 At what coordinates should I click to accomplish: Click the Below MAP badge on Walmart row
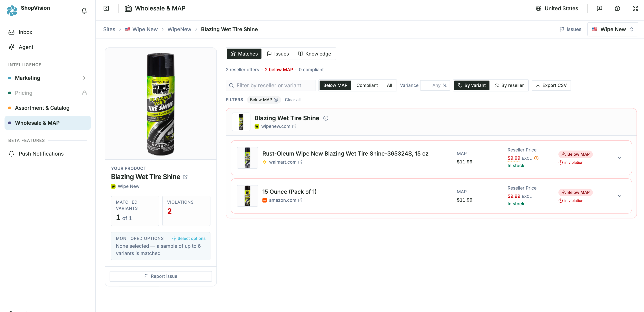click(576, 154)
